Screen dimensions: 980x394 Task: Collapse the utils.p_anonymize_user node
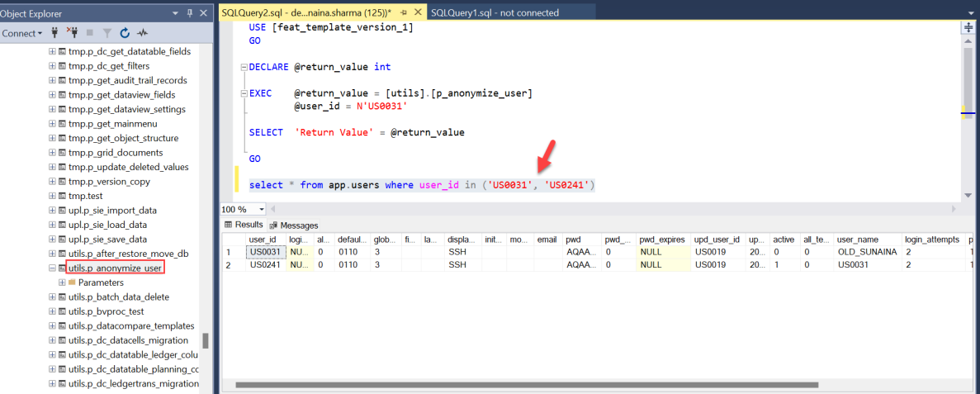(53, 268)
